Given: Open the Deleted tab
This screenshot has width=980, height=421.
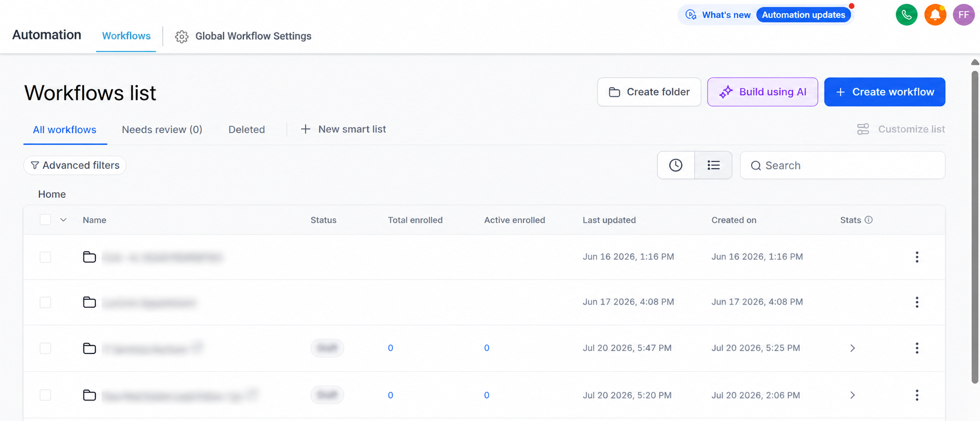Looking at the screenshot, I should pos(246,130).
